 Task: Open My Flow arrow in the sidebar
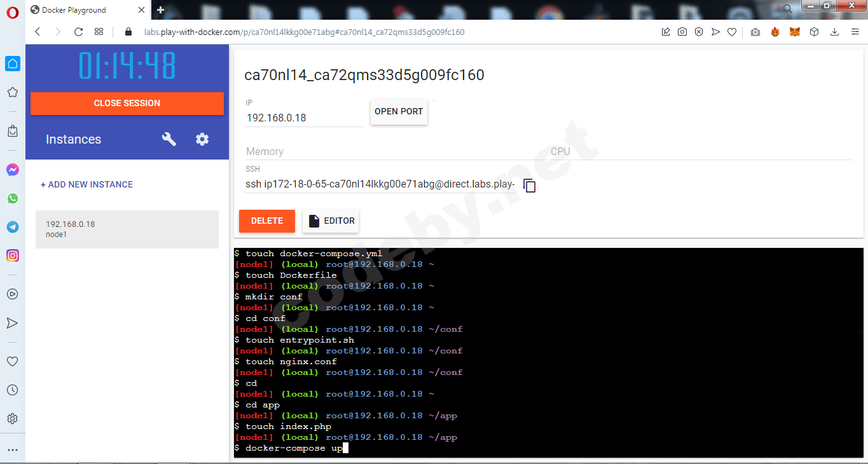click(x=12, y=323)
